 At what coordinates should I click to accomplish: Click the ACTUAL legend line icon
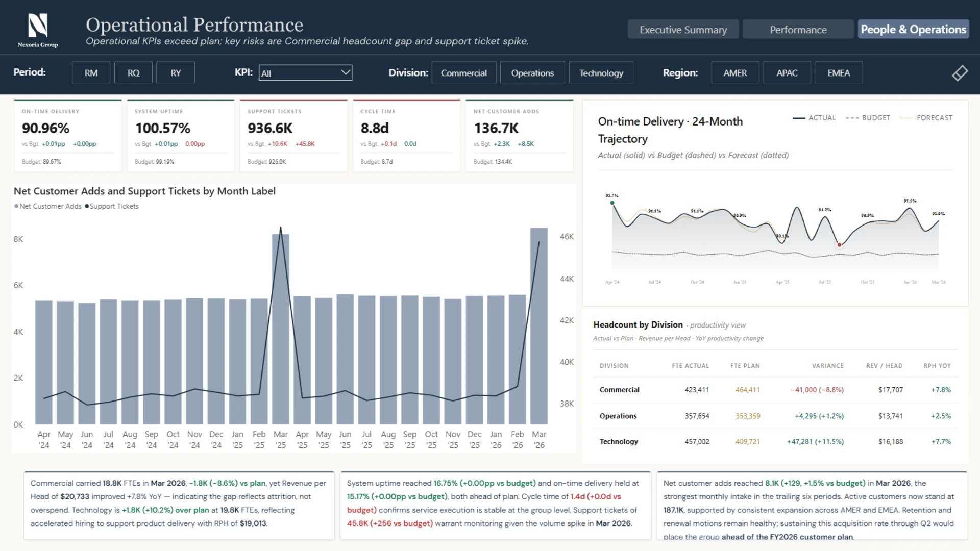tap(799, 118)
